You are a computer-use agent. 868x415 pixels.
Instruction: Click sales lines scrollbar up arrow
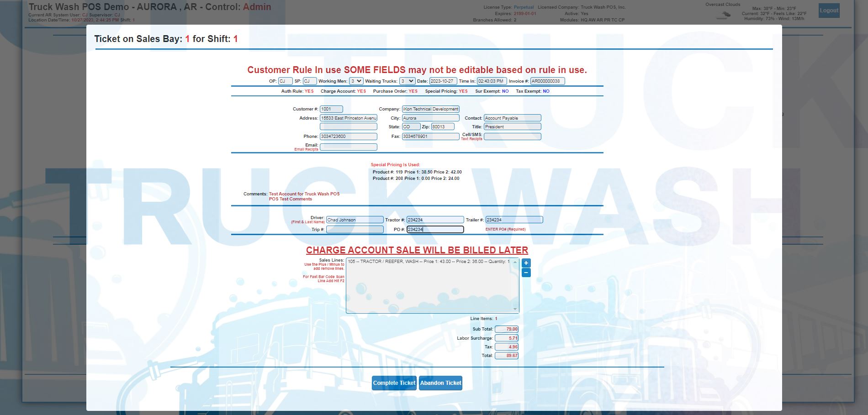[x=515, y=262]
